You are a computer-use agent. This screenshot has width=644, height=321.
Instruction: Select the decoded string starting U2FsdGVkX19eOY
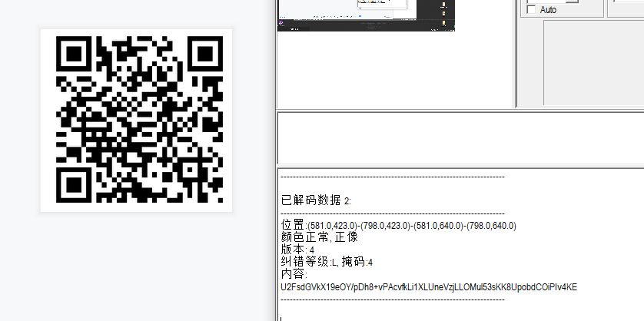429,287
